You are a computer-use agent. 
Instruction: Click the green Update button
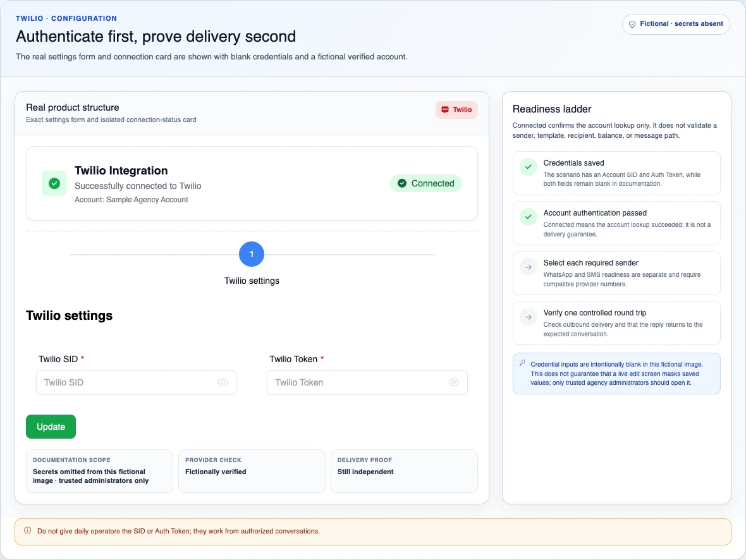(51, 427)
